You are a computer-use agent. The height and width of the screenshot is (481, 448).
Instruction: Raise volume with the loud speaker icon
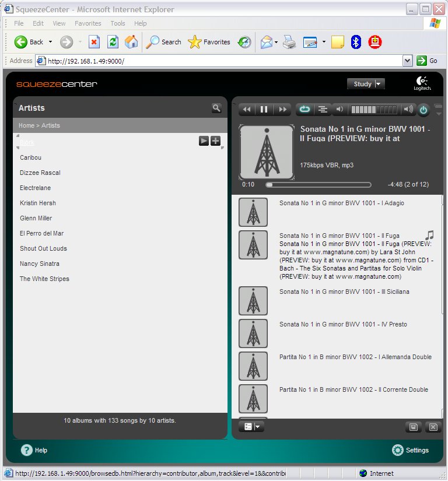pyautogui.click(x=408, y=109)
